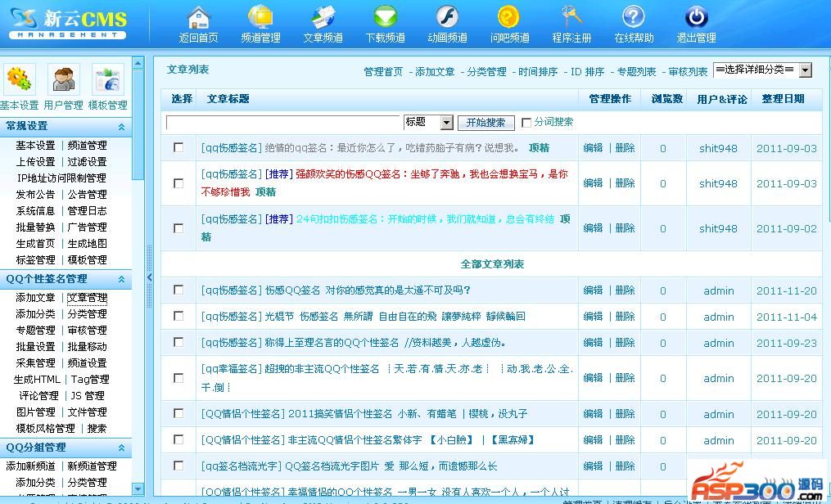This screenshot has height=504, width=831.
Task: Open 动画频道 flash icon
Action: coord(447,17)
